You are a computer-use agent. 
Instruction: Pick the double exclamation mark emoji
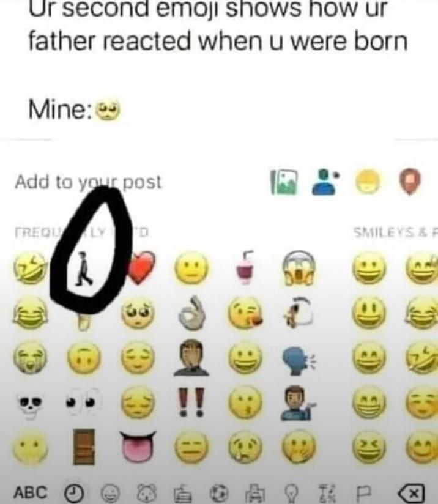tap(192, 402)
